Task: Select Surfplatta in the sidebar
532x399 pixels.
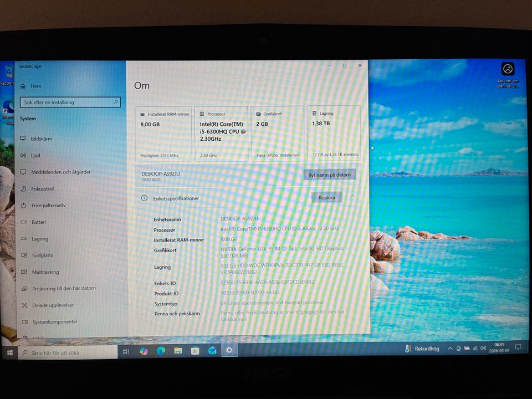Action: (x=37, y=255)
